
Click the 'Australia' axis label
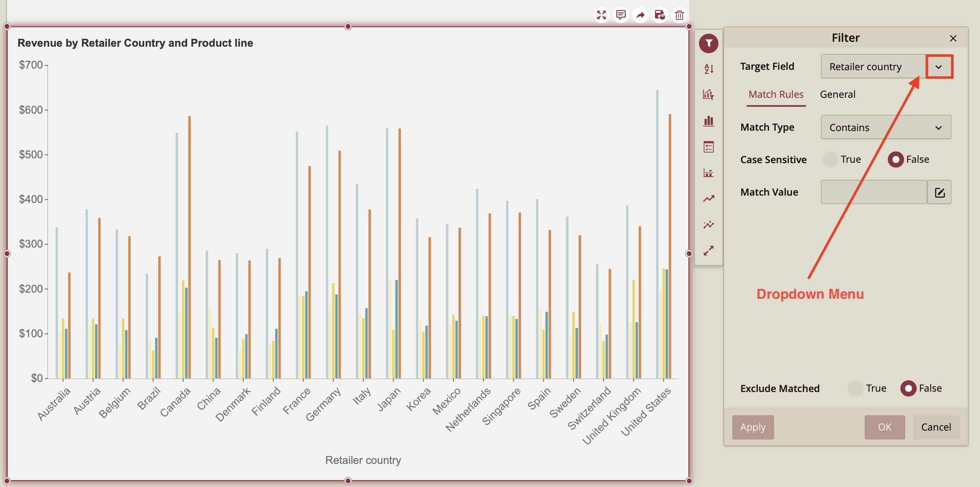click(54, 404)
